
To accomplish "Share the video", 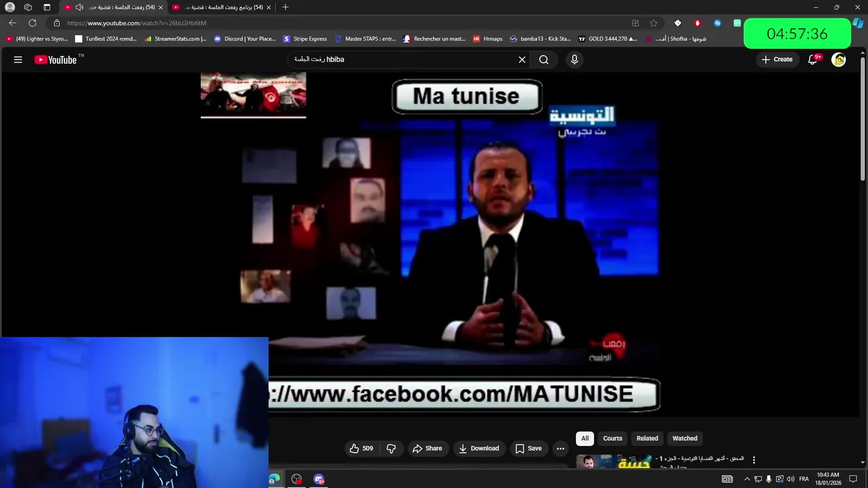I will (x=427, y=449).
